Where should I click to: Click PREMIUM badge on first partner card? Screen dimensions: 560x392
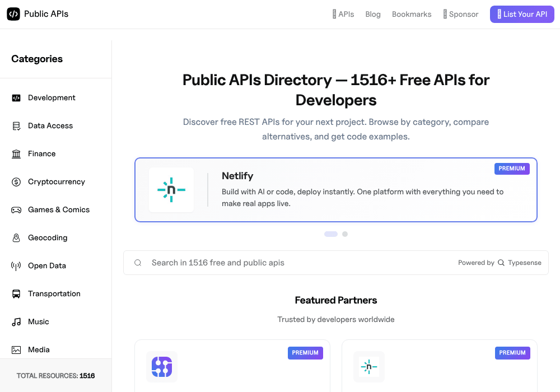pyautogui.click(x=305, y=353)
